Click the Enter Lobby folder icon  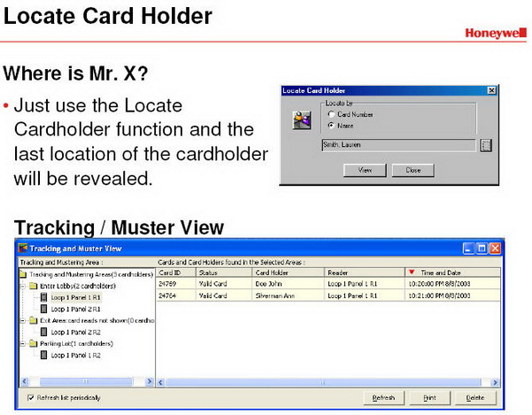(33, 286)
